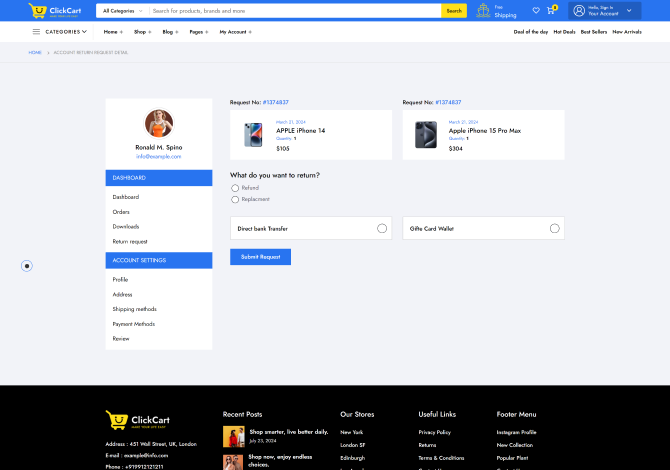Click the product search input field
Viewport: 670px width, 470px height.
tap(295, 11)
